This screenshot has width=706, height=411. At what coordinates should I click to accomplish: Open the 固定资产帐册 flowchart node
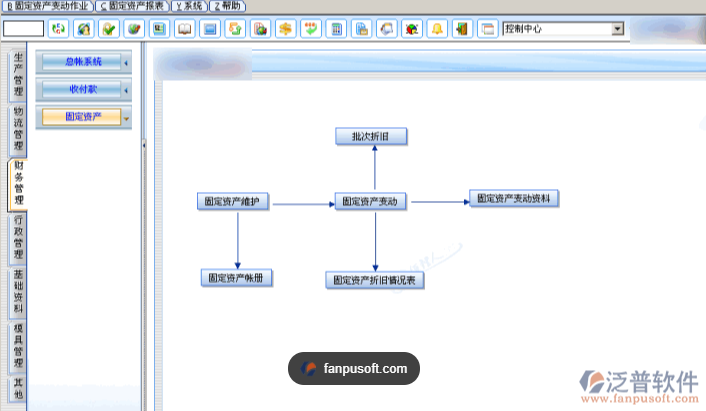[x=236, y=278]
